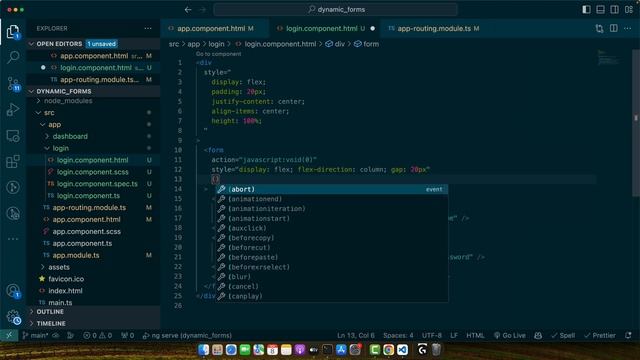The image size is (640, 360).
Task: Go back using the navigation arrow
Action: pyautogui.click(x=188, y=9)
